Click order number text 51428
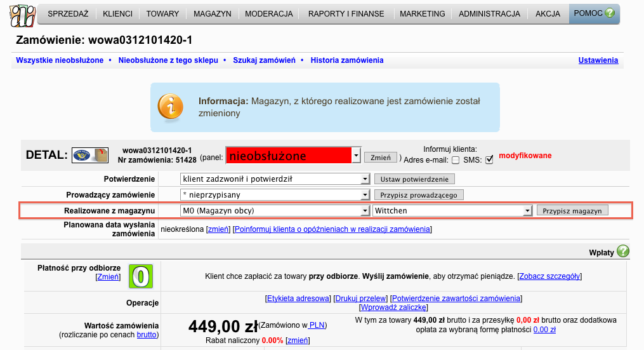Viewport: 644px width, 350px height. point(186,160)
